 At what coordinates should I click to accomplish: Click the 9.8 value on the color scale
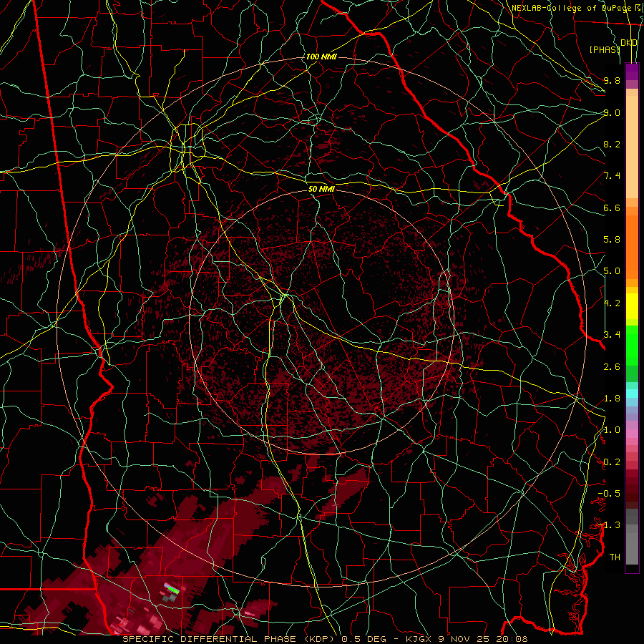click(x=612, y=80)
